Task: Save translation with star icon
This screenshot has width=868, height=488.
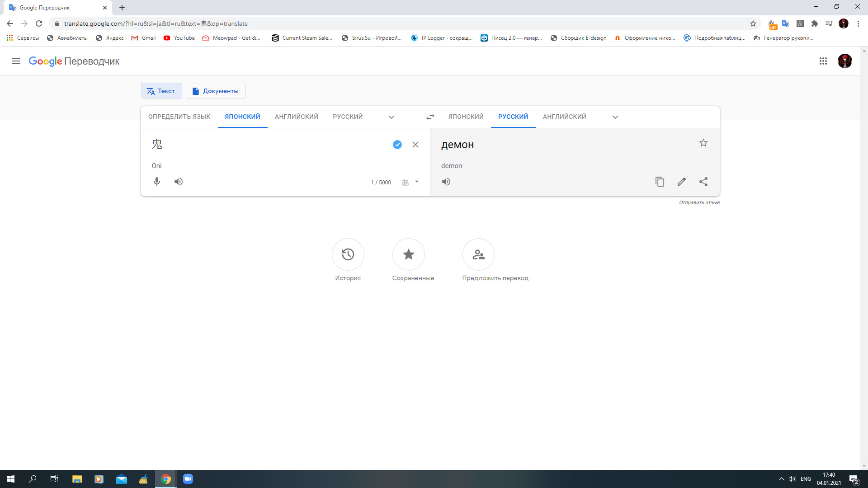Action: (x=703, y=143)
